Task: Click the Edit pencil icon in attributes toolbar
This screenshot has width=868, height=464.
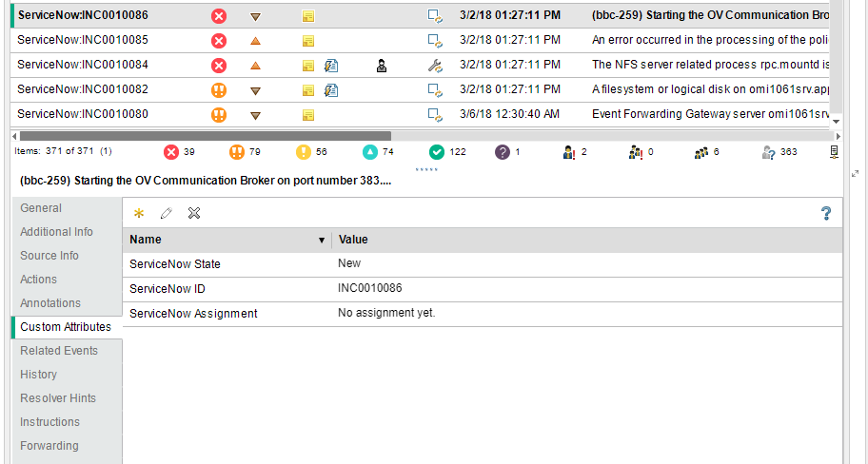Action: (166, 214)
